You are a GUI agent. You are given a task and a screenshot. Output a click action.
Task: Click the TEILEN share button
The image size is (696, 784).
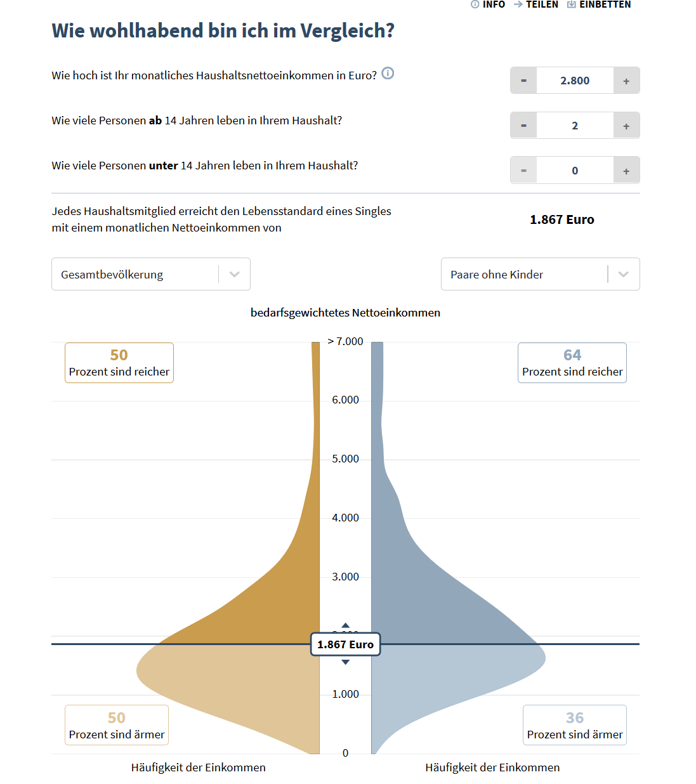(x=536, y=4)
